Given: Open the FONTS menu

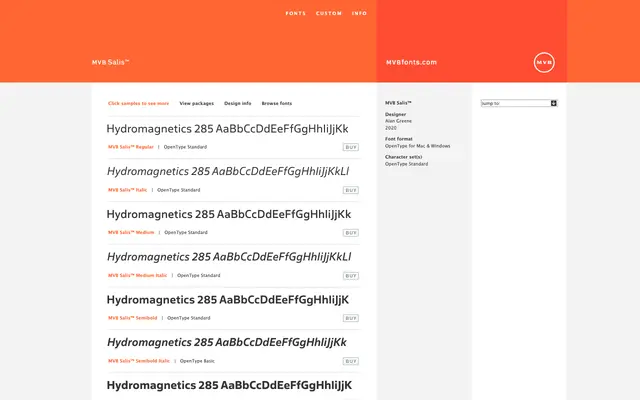Looking at the screenshot, I should [x=296, y=13].
